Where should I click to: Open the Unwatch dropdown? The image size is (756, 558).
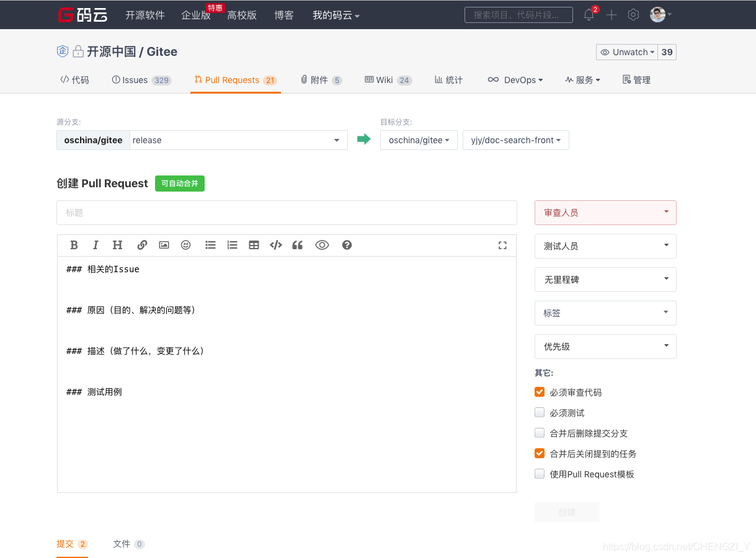click(627, 52)
